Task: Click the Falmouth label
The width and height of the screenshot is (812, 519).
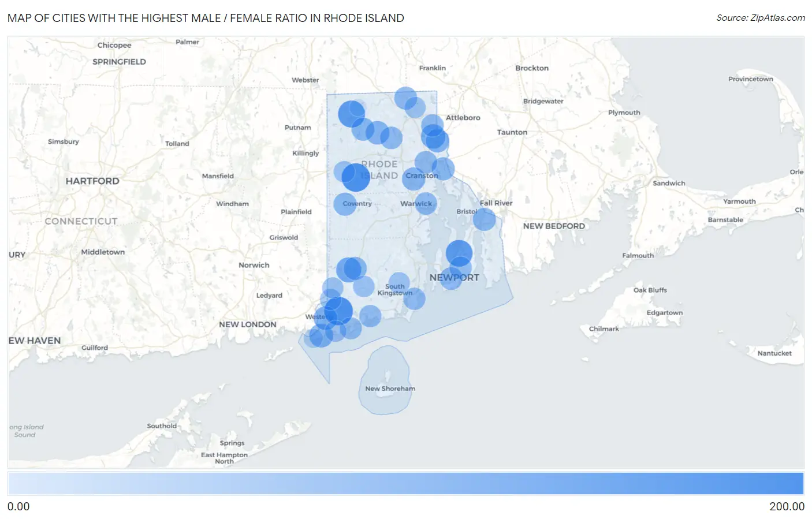Action: coord(638,256)
